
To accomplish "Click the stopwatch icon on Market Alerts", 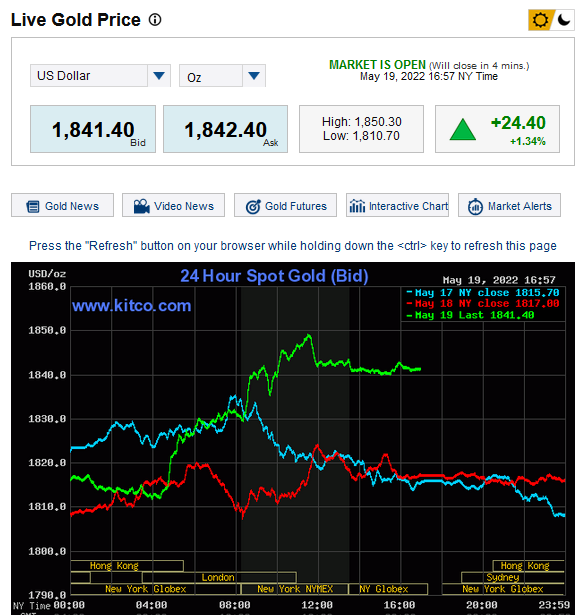I will pos(475,206).
